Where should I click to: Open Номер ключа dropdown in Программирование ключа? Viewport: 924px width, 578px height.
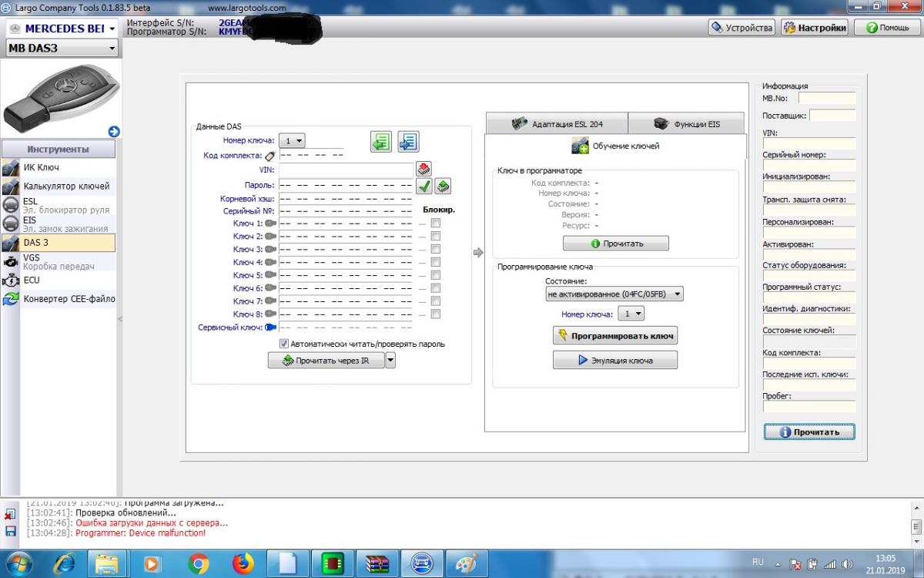tap(631, 314)
